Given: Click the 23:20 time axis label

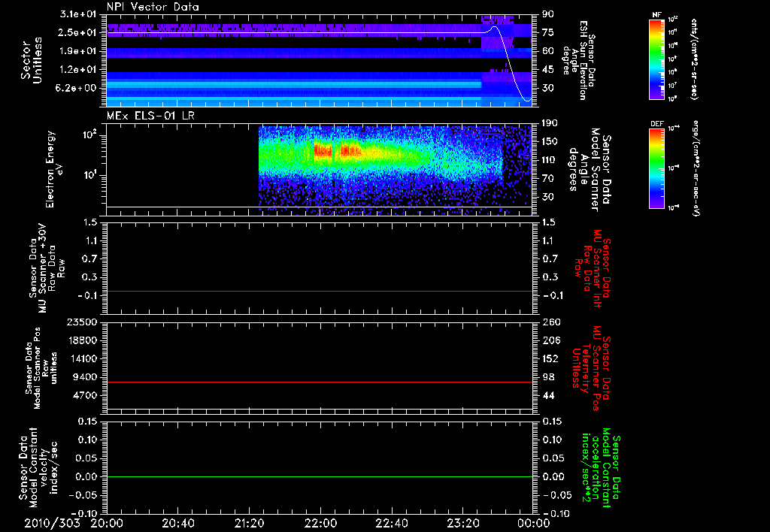Looking at the screenshot, I should (x=463, y=524).
